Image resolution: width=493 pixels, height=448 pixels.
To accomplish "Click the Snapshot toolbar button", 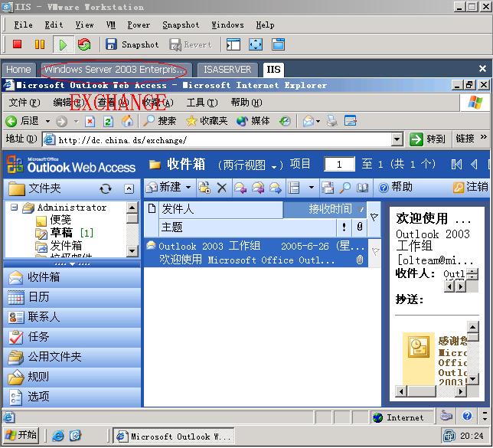I will tap(132, 44).
